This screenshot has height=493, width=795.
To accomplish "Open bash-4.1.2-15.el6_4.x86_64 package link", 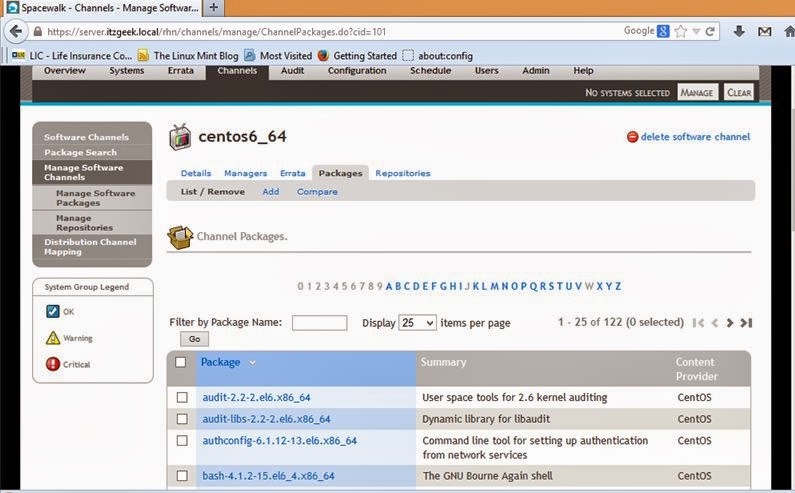I will click(x=268, y=476).
